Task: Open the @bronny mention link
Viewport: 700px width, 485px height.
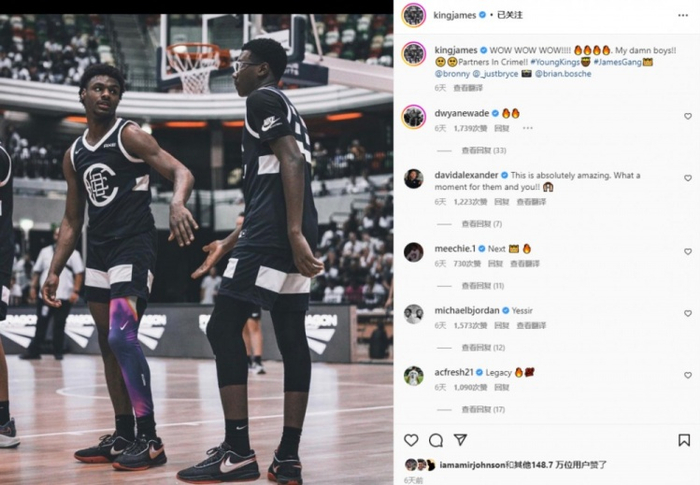Action: (452, 74)
